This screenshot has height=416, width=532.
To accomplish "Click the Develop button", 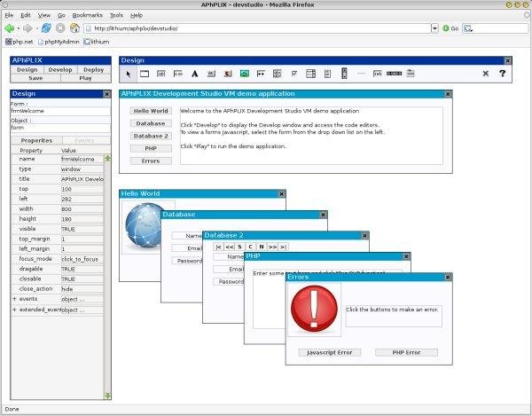I will pyautogui.click(x=60, y=69).
